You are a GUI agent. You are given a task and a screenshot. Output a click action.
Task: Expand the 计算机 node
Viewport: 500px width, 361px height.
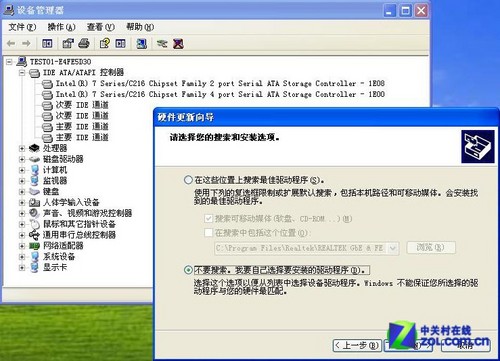pyautogui.click(x=22, y=170)
